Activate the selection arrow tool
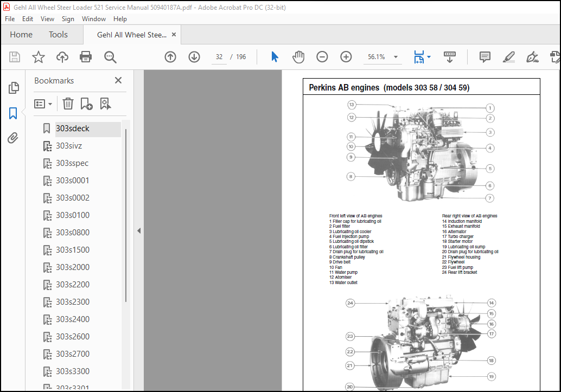Screen dimensions: 561x392 click(275, 57)
